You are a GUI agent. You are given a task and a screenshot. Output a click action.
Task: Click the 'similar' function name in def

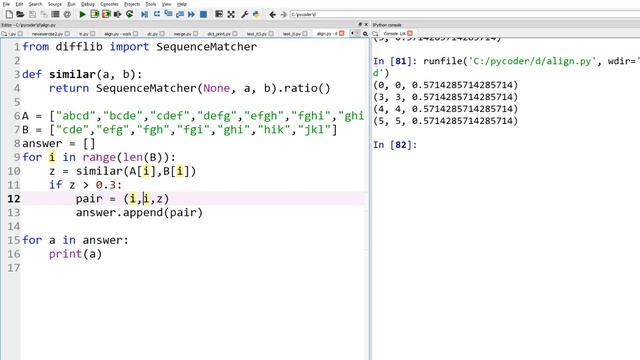click(72, 74)
